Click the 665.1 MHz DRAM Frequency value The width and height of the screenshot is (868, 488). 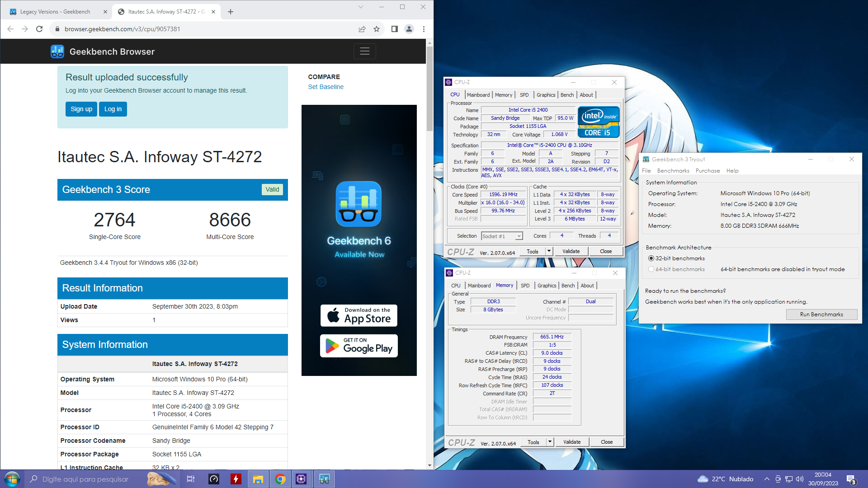point(552,337)
